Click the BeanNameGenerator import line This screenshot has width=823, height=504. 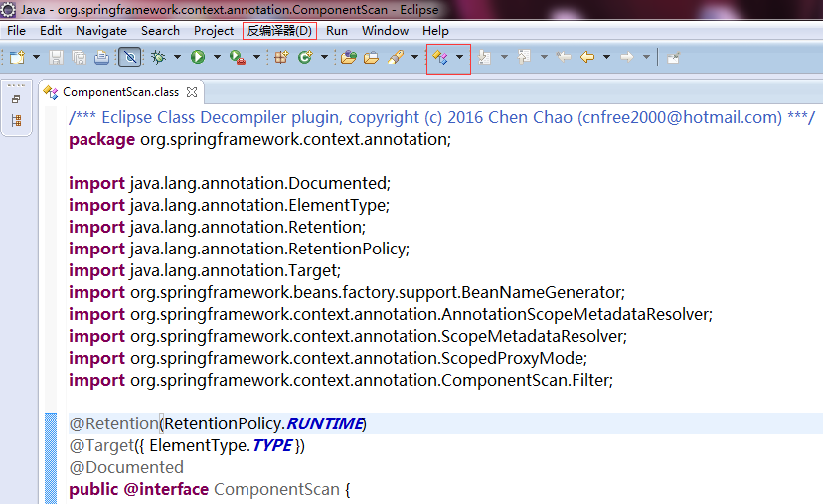347,292
